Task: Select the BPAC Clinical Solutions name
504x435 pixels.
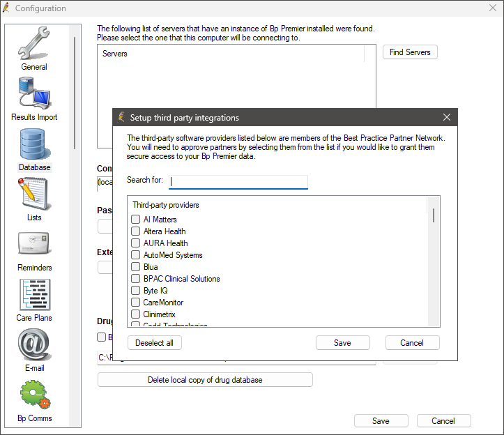Action: pos(182,279)
